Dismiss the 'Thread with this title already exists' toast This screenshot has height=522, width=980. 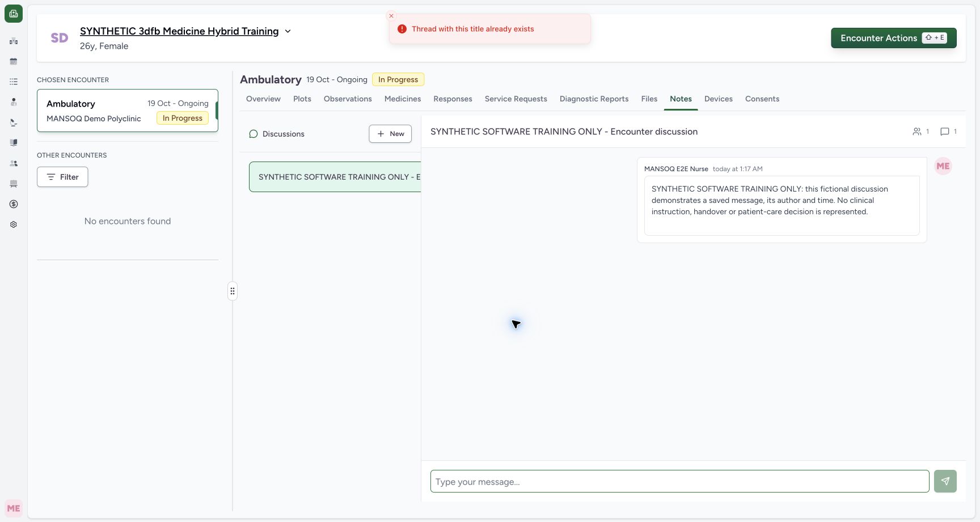pyautogui.click(x=391, y=16)
